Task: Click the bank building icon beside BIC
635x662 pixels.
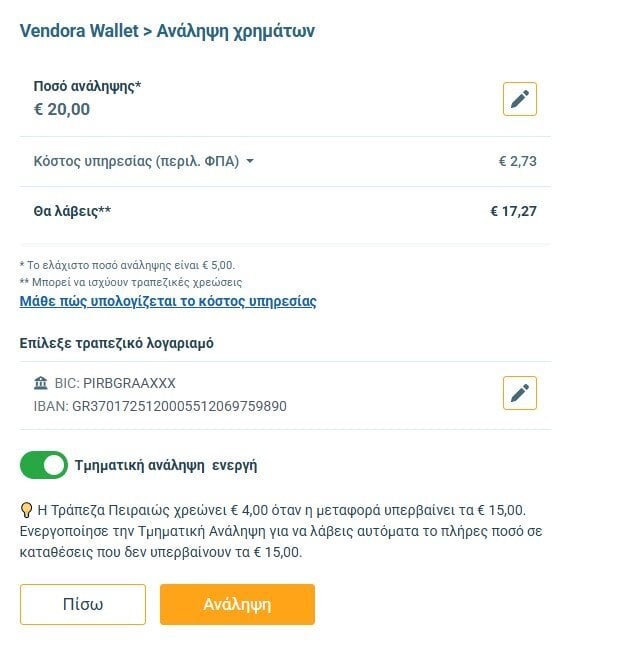Action: (x=41, y=383)
